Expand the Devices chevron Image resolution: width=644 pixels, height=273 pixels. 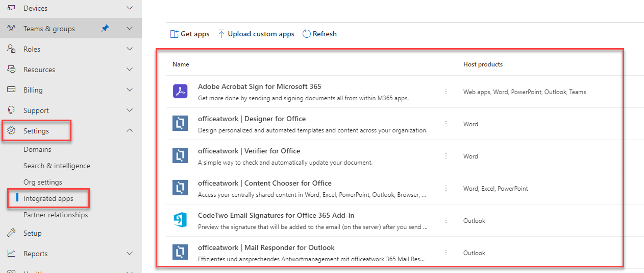(x=130, y=8)
